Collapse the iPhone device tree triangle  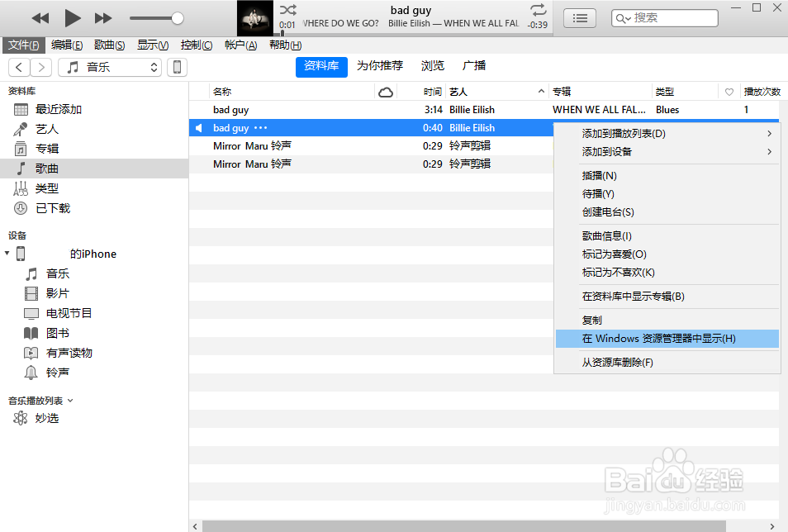[x=7, y=254]
